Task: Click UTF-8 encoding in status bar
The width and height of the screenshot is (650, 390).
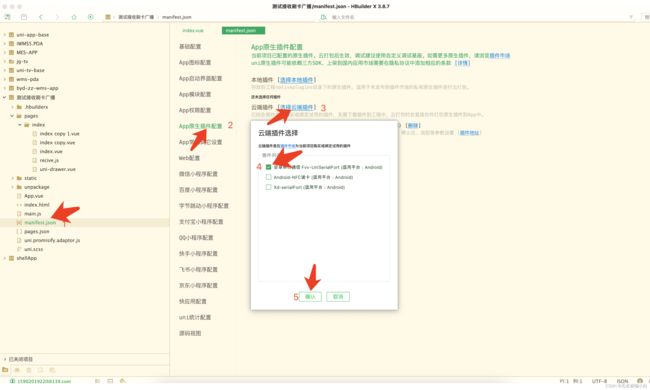Action: click(x=599, y=381)
